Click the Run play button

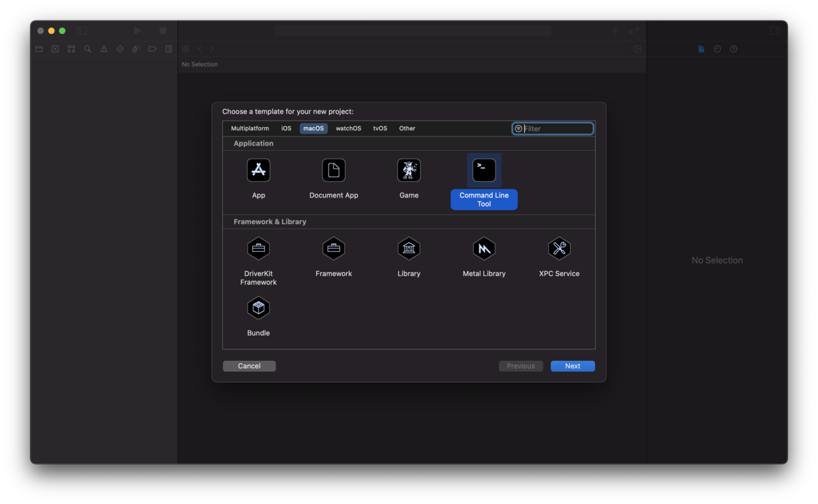(x=138, y=31)
